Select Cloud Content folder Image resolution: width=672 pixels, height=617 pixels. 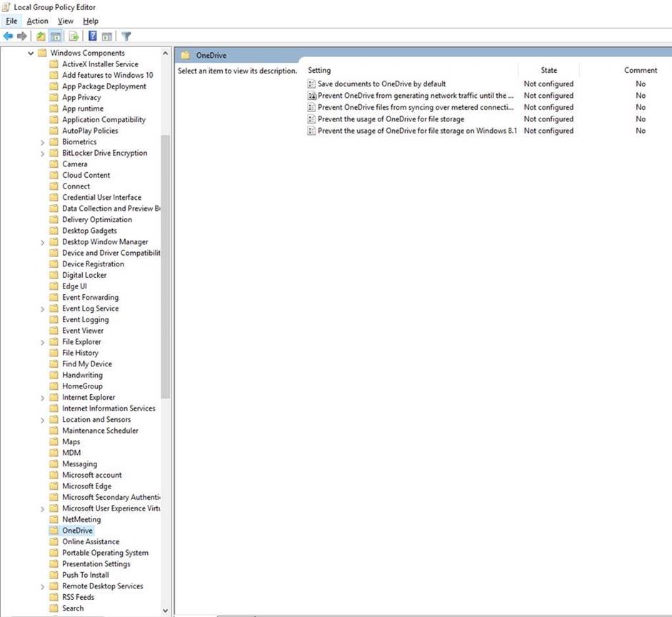click(86, 175)
